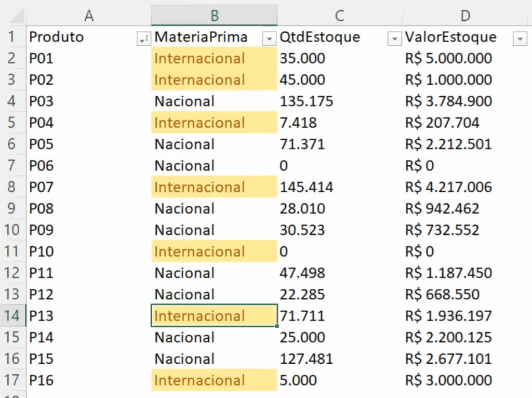Select row 17 header

(12, 380)
